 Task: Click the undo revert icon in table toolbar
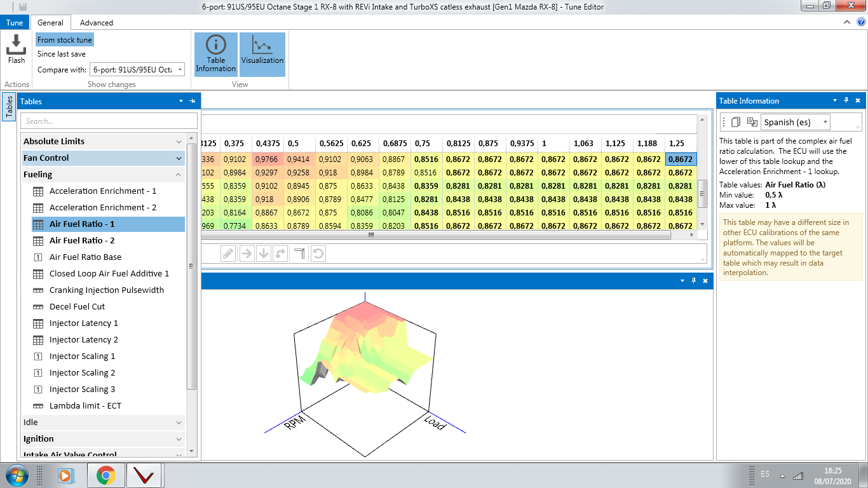point(318,254)
